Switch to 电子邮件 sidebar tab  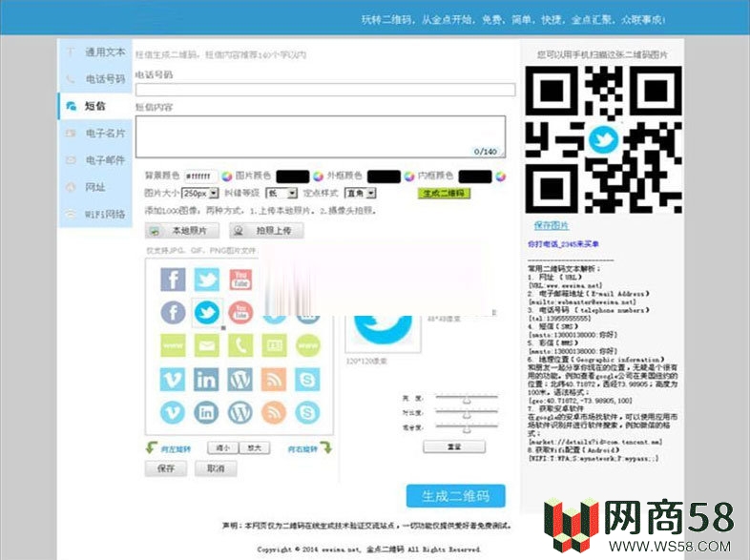point(95,159)
